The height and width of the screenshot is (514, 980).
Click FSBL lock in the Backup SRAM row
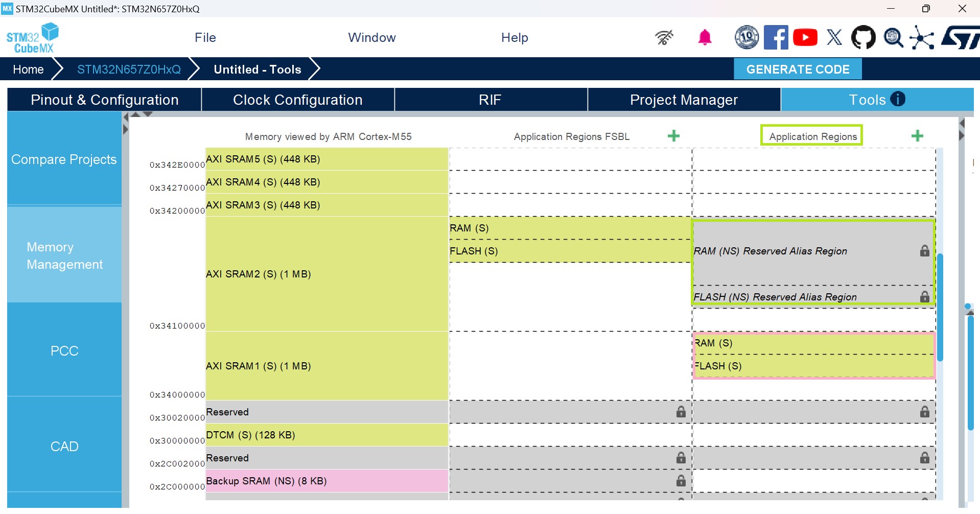click(x=681, y=480)
